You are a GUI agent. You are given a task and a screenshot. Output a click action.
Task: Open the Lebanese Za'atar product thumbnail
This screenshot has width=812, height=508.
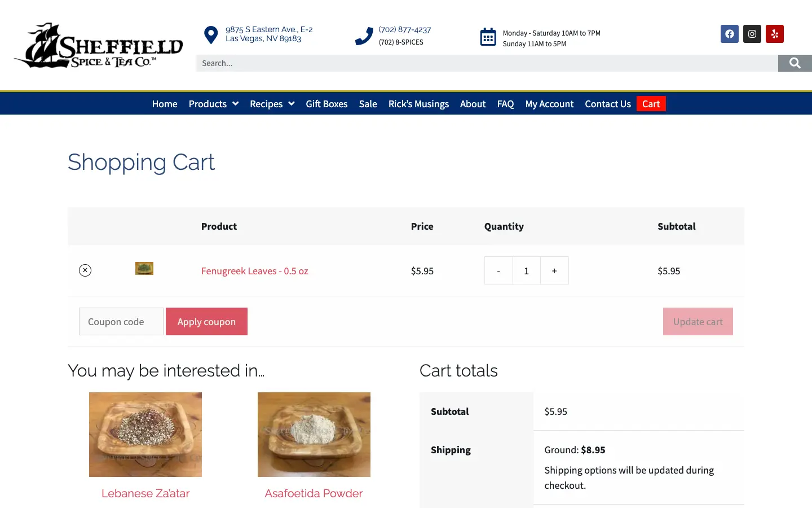tap(145, 435)
